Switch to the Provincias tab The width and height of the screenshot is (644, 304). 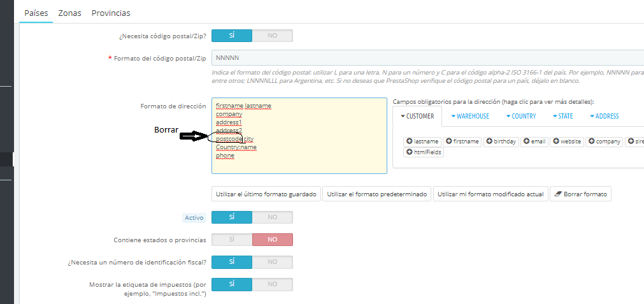pos(111,13)
